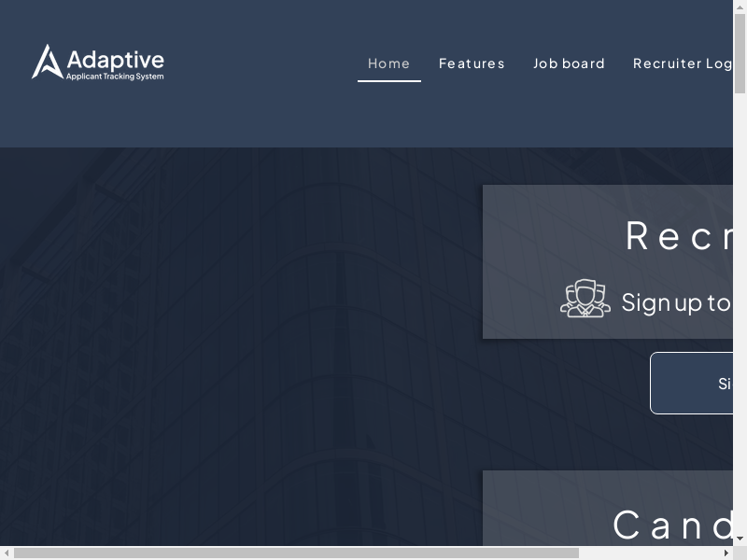Click the Candidate card heading
This screenshot has width=747, height=560.
pyautogui.click(x=673, y=525)
